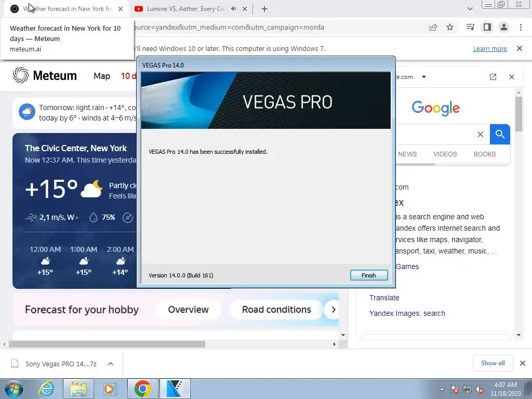Switch to the Lumine VS. Aether YouTube tab

click(x=185, y=9)
